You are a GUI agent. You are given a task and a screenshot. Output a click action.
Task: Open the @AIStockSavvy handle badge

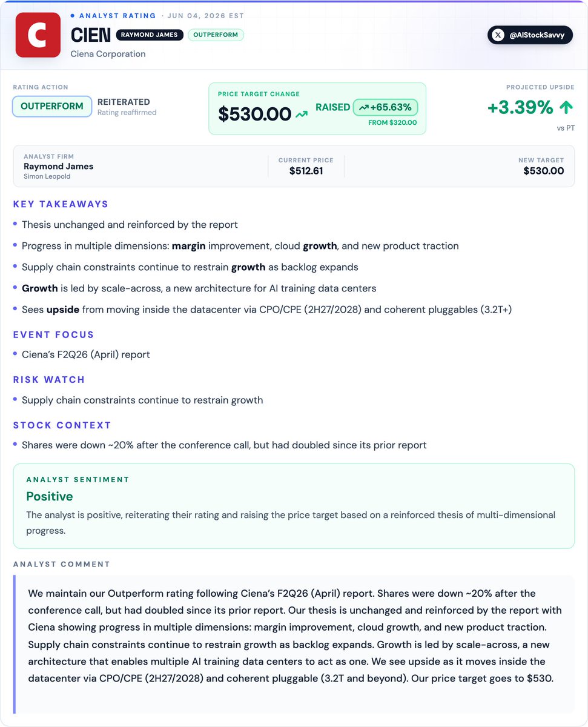pyautogui.click(x=530, y=35)
